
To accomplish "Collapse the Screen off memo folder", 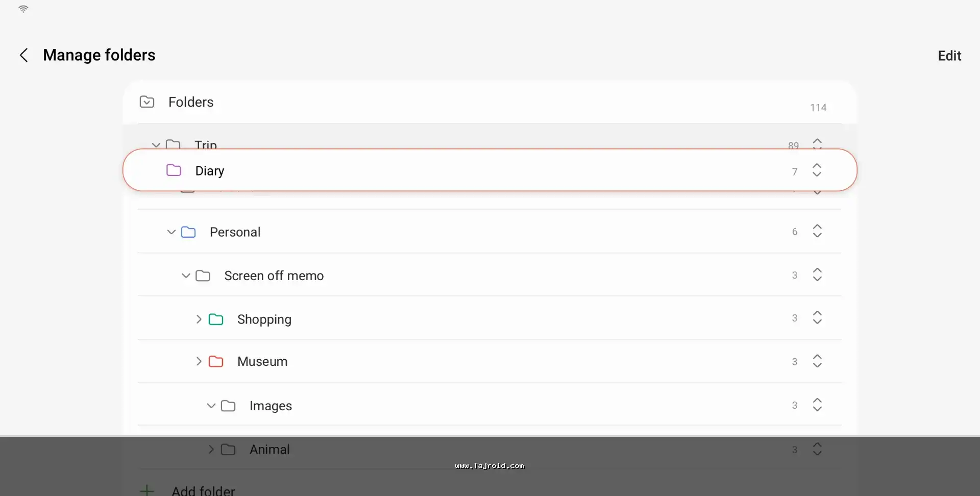I will point(186,276).
